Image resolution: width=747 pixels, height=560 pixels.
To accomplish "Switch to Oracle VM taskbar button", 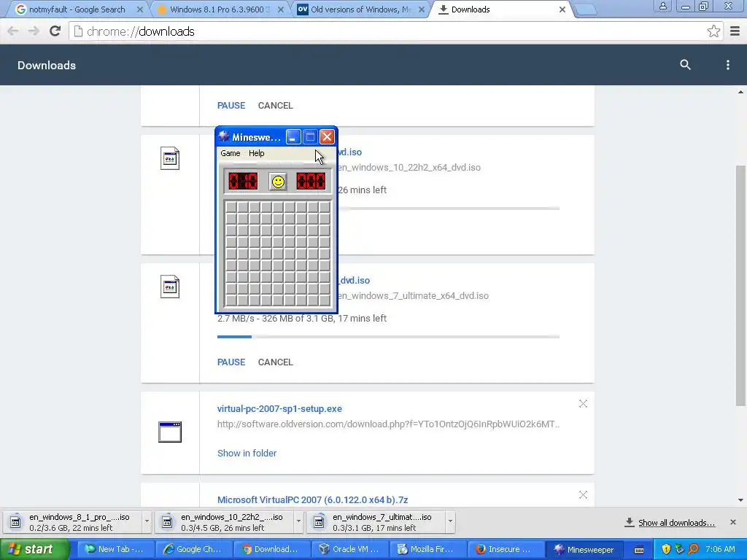I will pyautogui.click(x=349, y=550).
